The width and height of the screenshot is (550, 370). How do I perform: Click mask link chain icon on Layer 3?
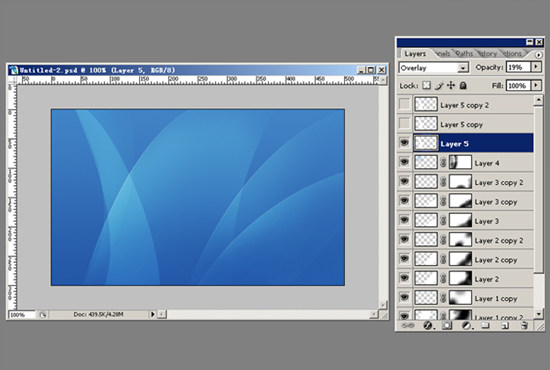(443, 221)
